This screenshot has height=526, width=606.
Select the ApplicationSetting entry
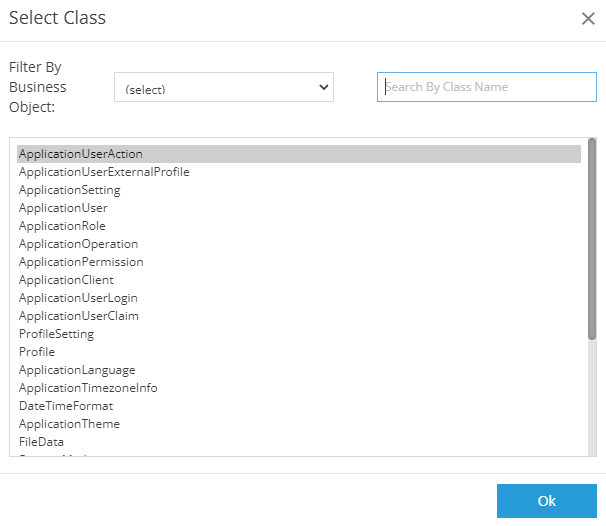[70, 190]
